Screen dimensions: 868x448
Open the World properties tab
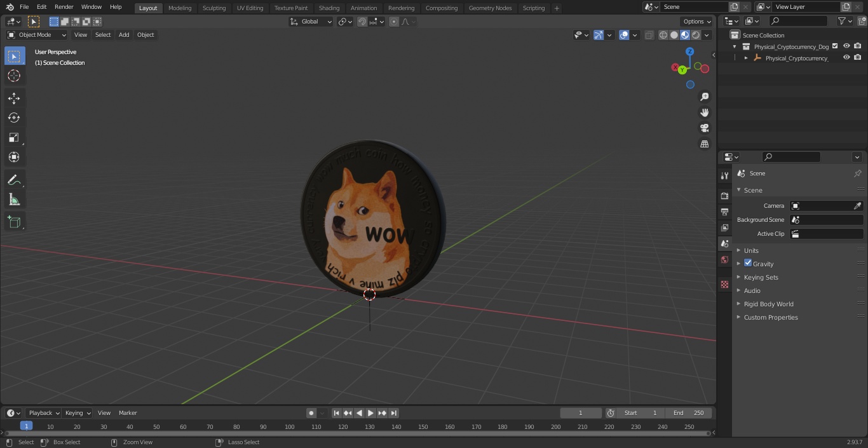click(724, 259)
